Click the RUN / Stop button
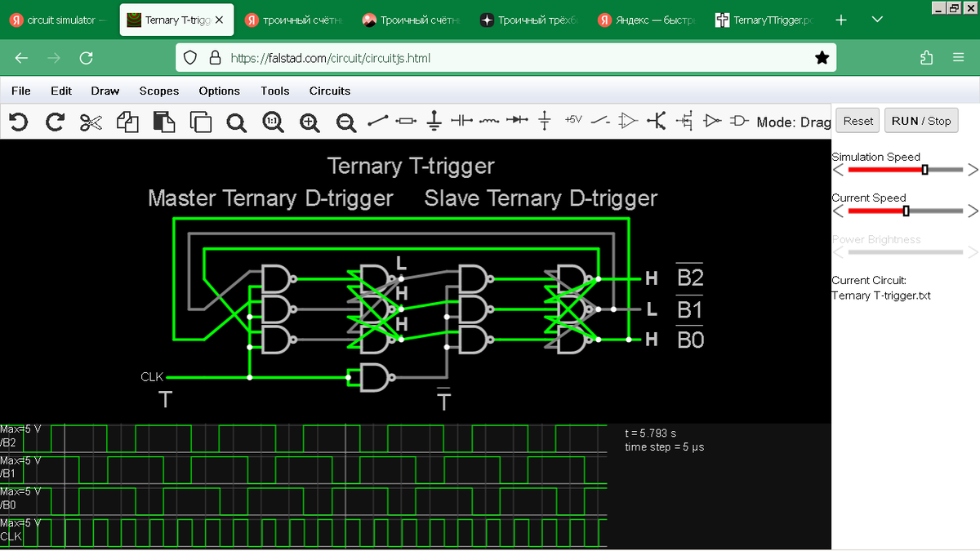 [x=921, y=121]
